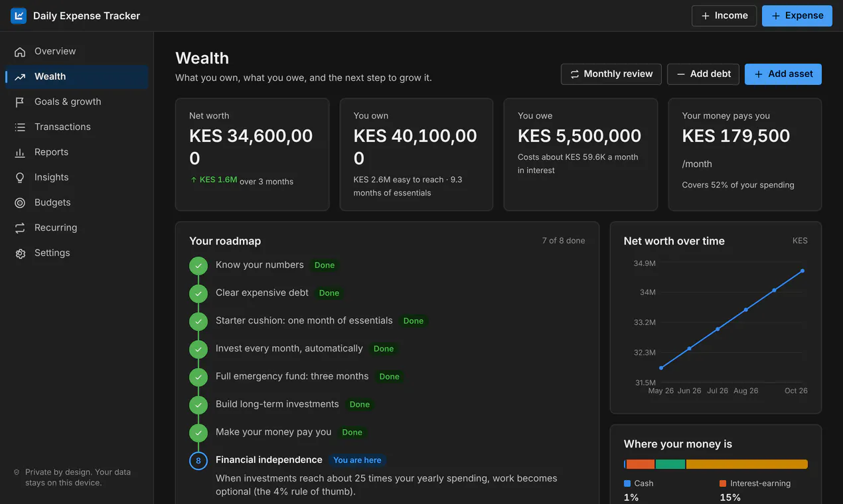This screenshot has width=843, height=504.
Task: Click the Settings gear icon
Action: coord(20,253)
